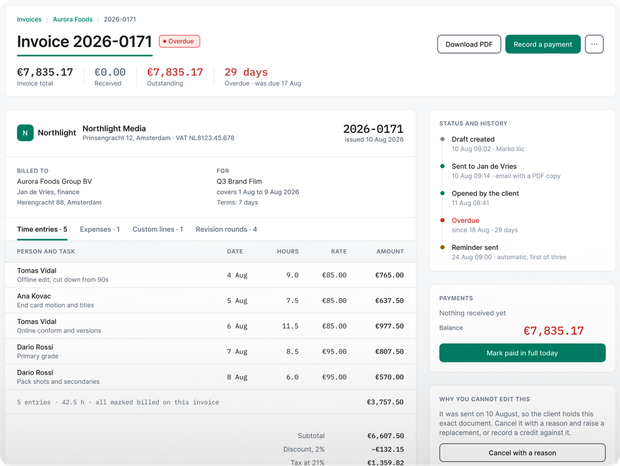Click the €807.50 amount cell
The image size is (620, 466).
pyautogui.click(x=389, y=352)
